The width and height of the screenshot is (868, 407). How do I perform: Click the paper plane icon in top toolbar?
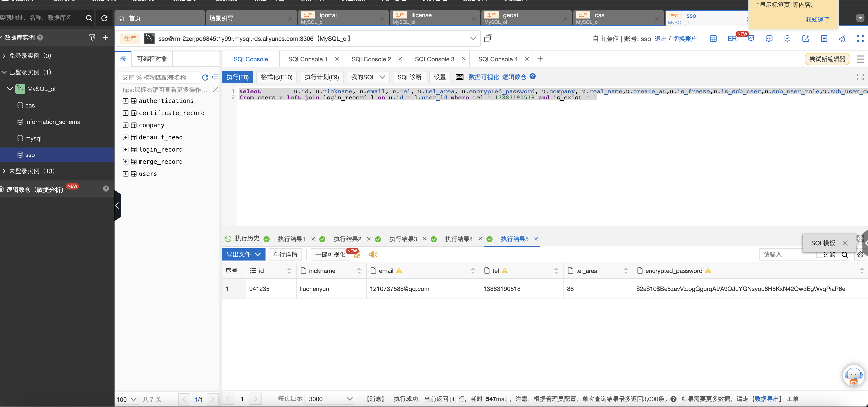(842, 39)
